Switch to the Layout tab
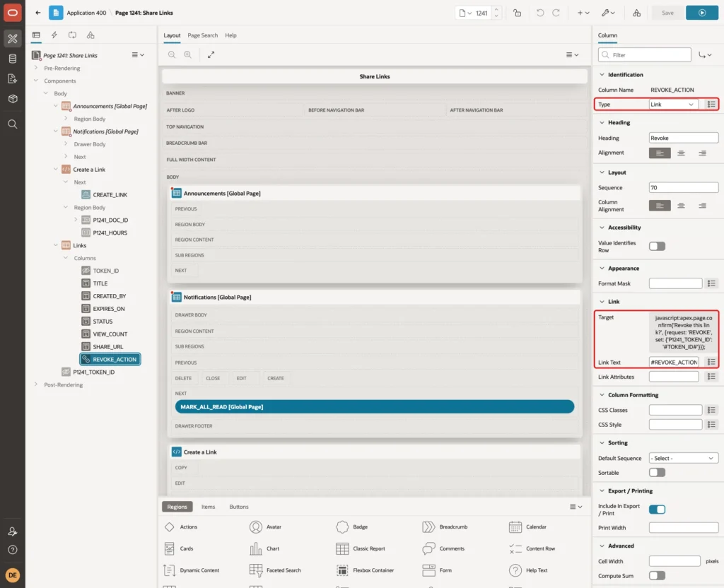 coord(172,35)
